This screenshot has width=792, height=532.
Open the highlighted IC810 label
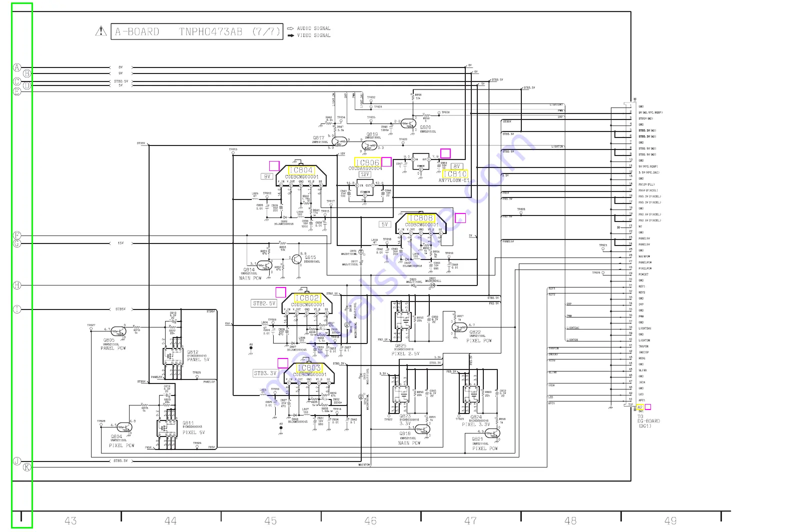coord(455,174)
